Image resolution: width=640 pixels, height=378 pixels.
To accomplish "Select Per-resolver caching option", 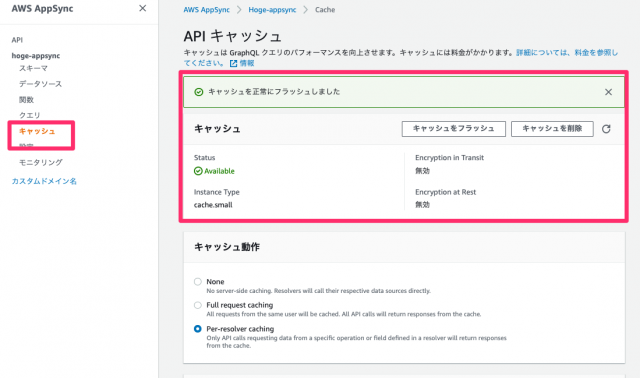I will pos(198,329).
